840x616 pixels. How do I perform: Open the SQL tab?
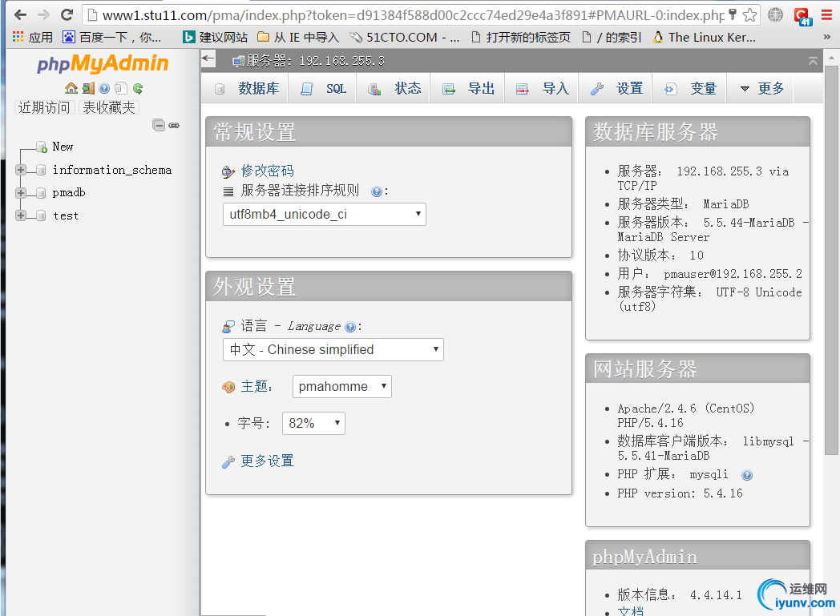pos(324,89)
